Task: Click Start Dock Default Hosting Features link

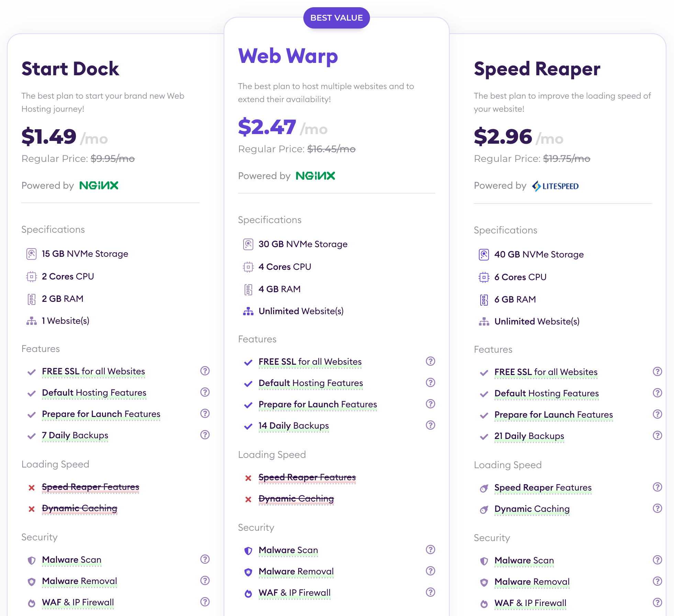Action: click(94, 393)
